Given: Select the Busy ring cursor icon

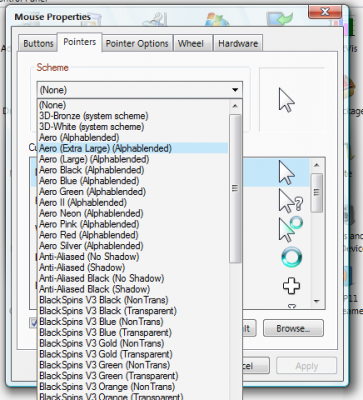Looking at the screenshot, I should 292,257.
